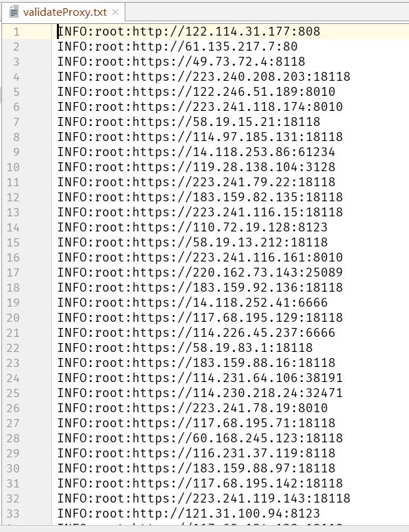The width and height of the screenshot is (409, 532).
Task: Click line number 33 in gutter
Action: click(x=13, y=514)
